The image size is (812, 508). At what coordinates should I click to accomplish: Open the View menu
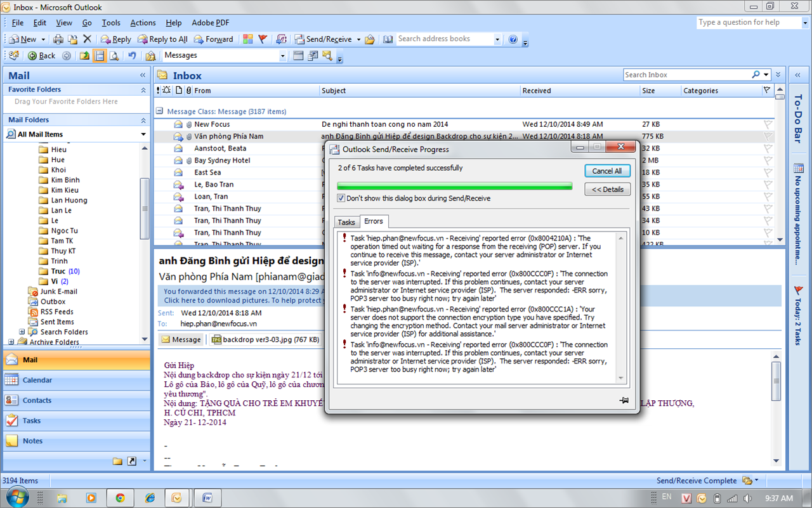point(64,23)
